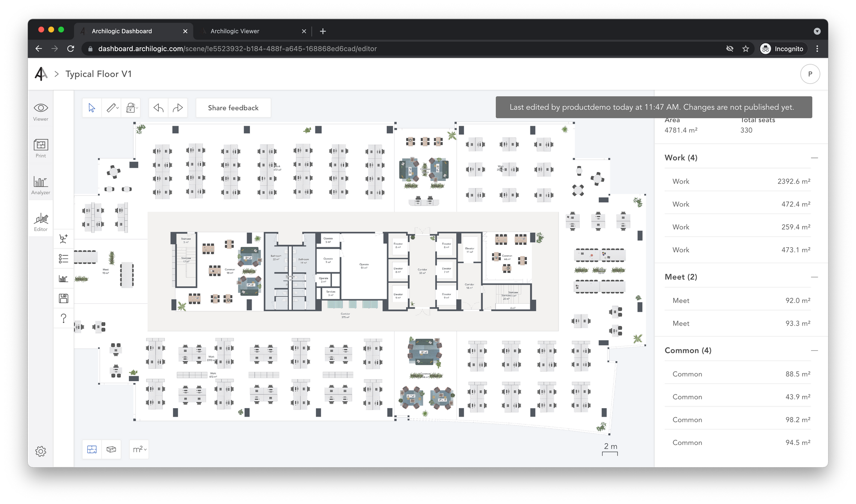Open the Print floor plan sidebar item
856x504 pixels.
[41, 148]
